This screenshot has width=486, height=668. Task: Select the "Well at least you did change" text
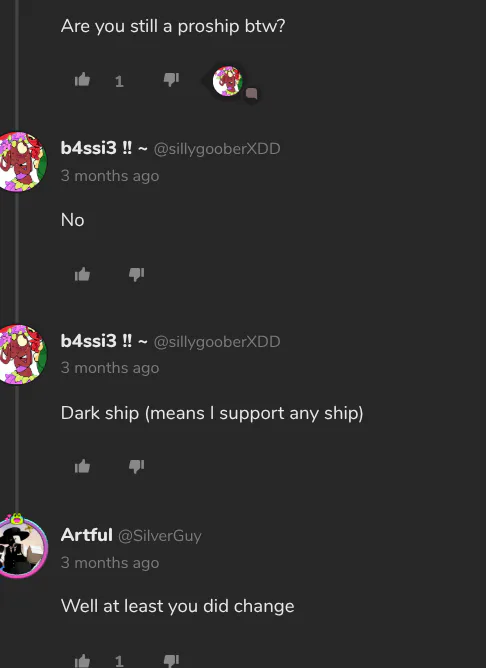(178, 606)
